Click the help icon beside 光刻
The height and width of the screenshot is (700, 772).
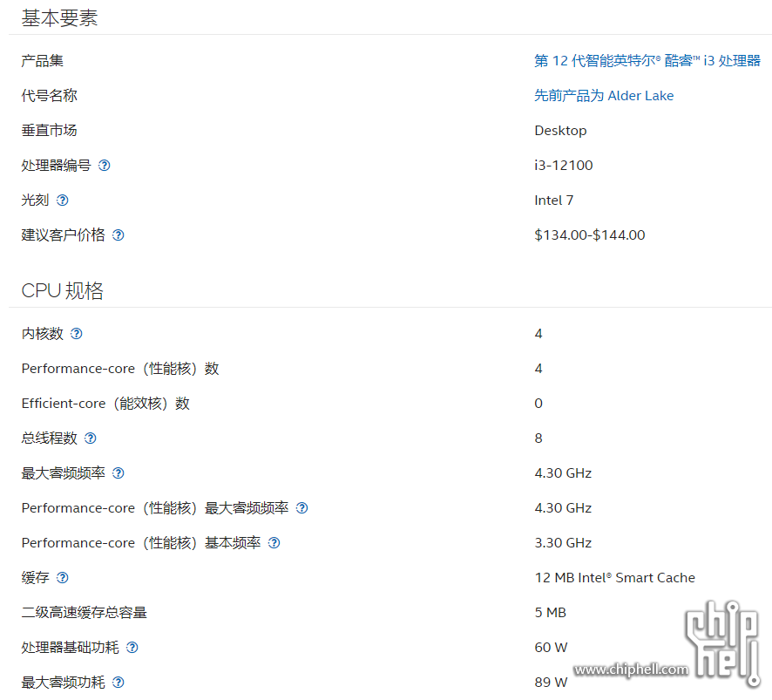[x=62, y=200]
